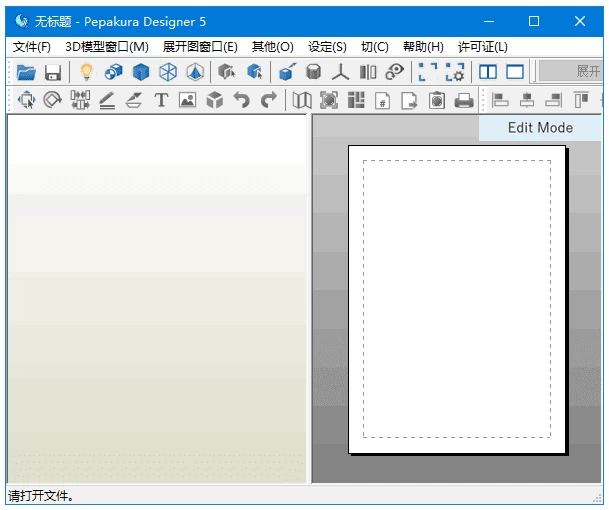The width and height of the screenshot is (609, 510).
Task: Click the 展开 unfold button
Action: point(585,72)
